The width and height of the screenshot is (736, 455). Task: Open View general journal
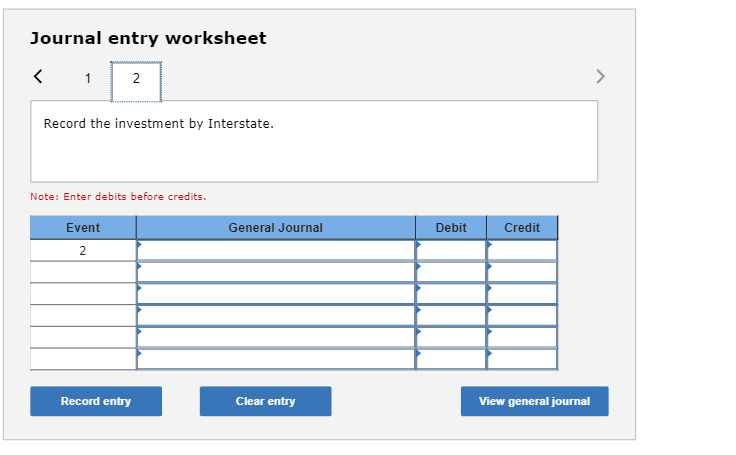pyautogui.click(x=535, y=401)
